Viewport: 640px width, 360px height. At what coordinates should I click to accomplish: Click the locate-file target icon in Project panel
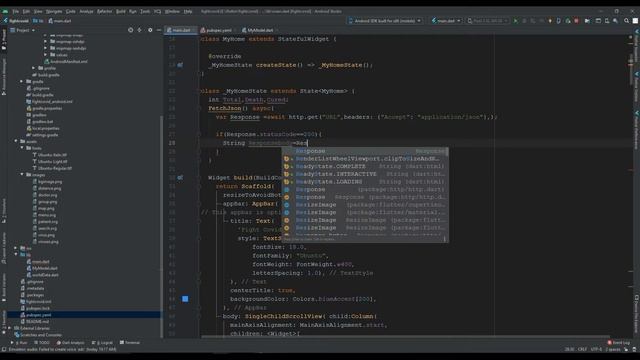[x=130, y=30]
